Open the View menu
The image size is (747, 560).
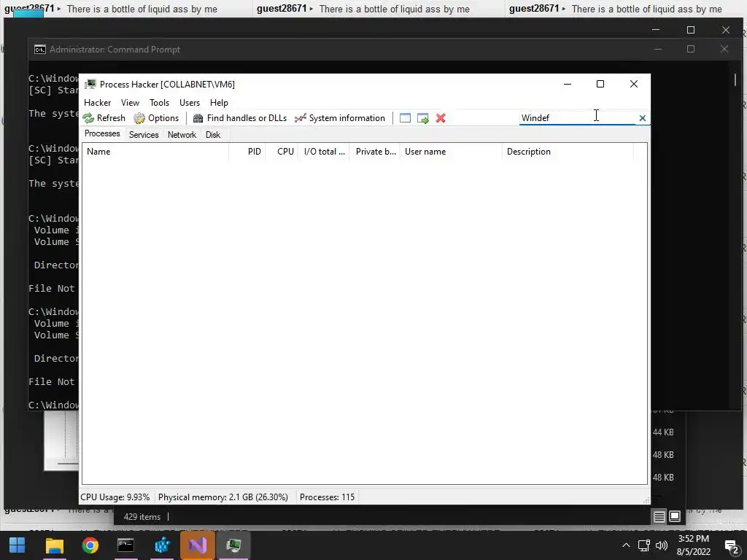click(130, 103)
